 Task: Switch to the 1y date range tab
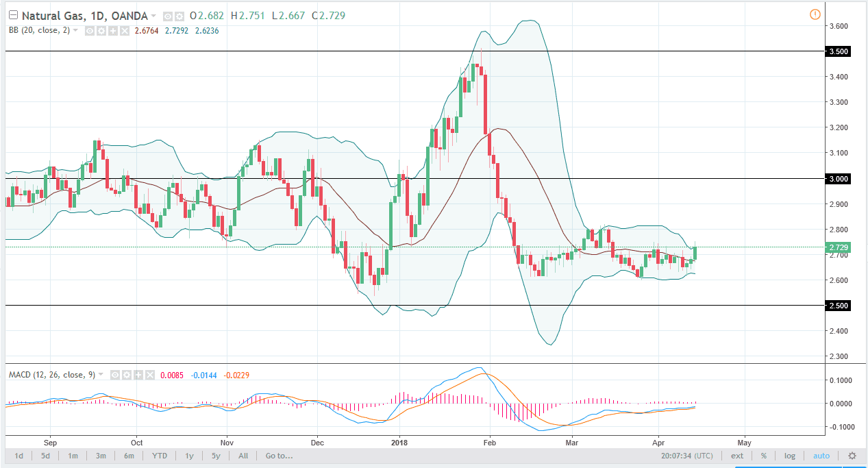pos(189,456)
